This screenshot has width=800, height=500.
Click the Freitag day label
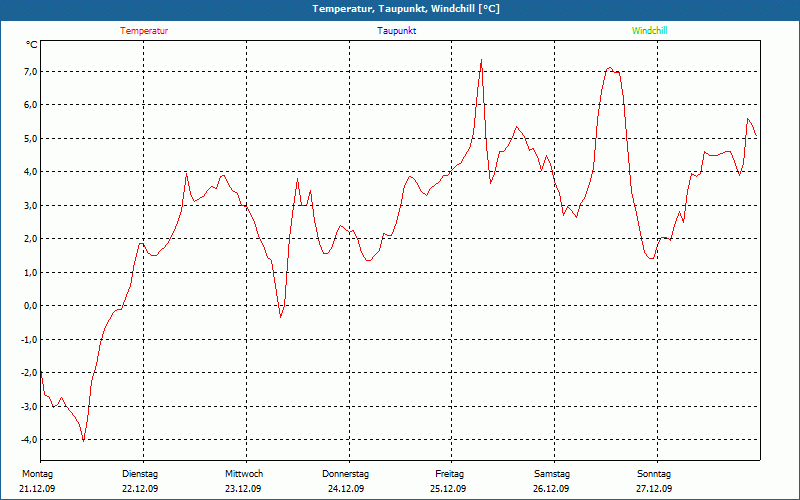click(449, 474)
